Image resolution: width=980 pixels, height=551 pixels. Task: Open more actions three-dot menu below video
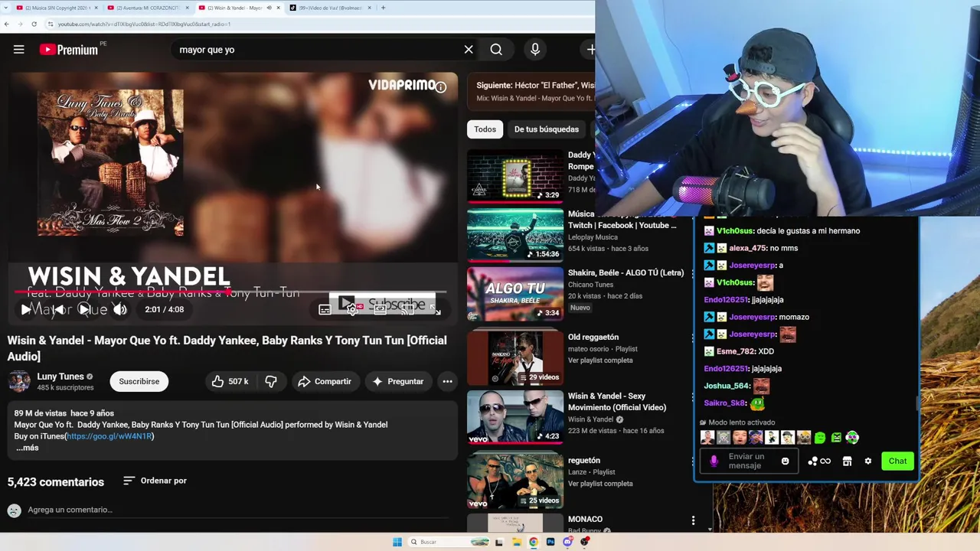click(447, 381)
